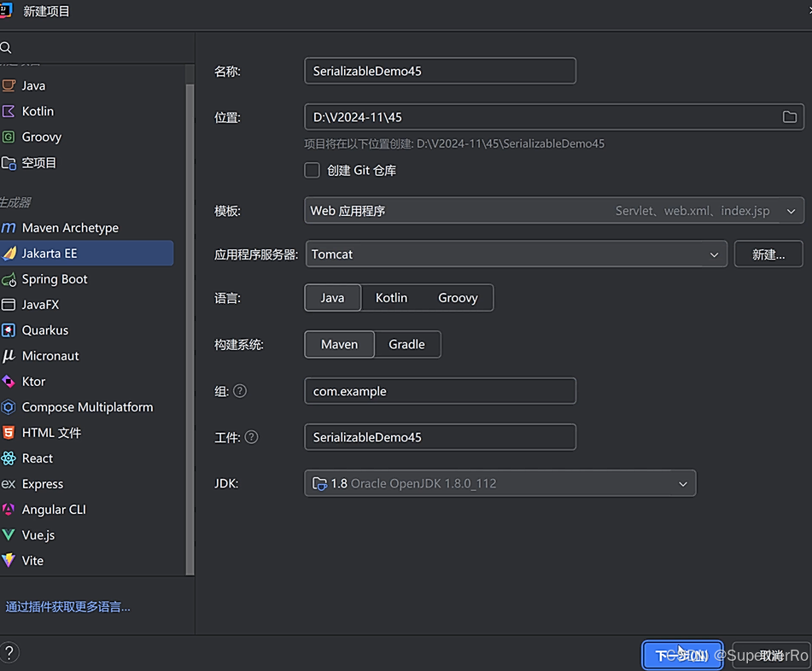Pick the Quarkus generator icon

click(9, 330)
